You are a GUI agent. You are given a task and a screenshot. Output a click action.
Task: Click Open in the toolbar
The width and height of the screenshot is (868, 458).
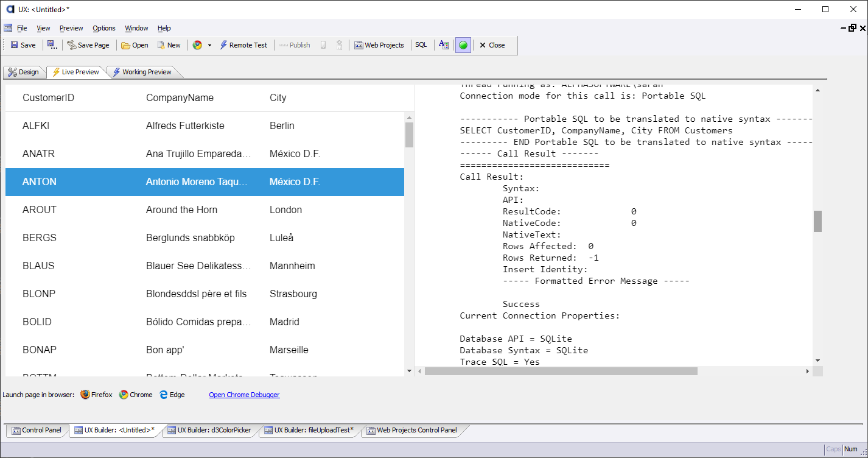(135, 45)
